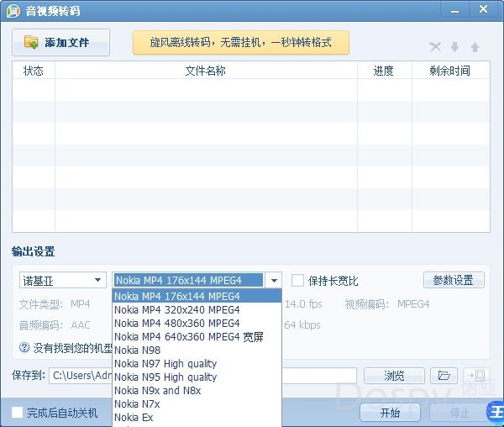Click the transfer to device icon button
This screenshot has height=427, width=504.
click(476, 376)
